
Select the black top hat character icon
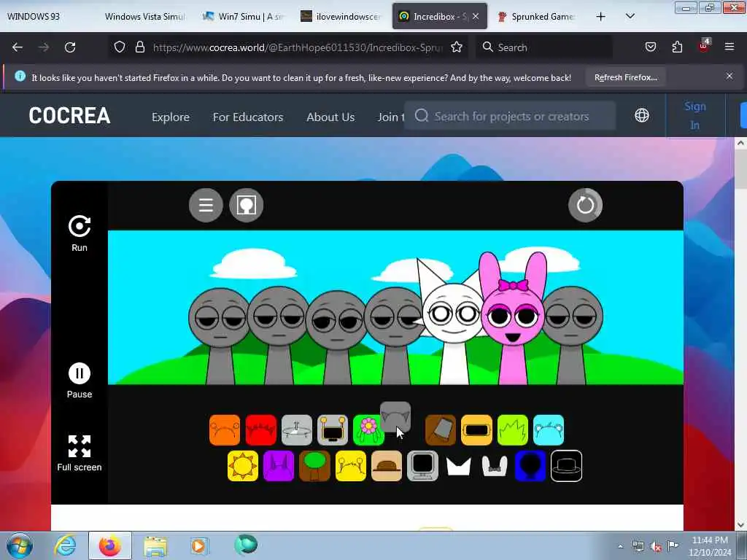566,466
